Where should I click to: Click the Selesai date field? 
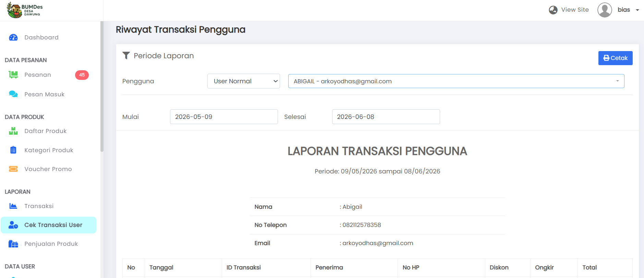pyautogui.click(x=386, y=117)
